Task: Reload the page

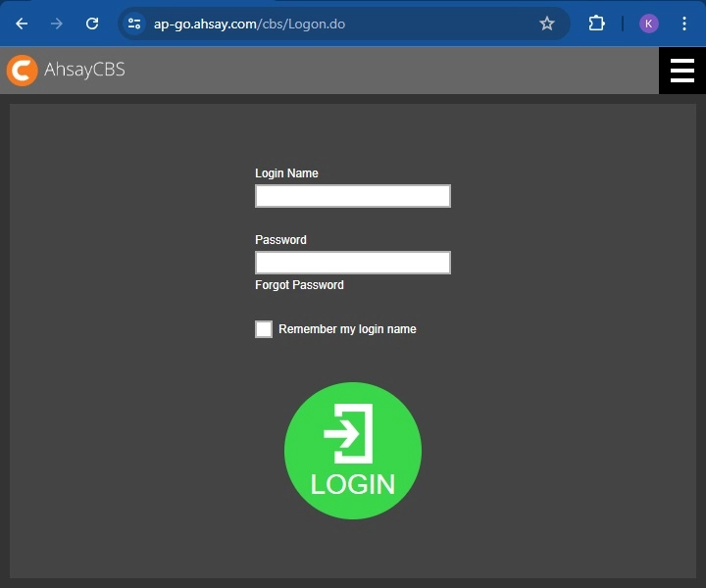Action: pyautogui.click(x=92, y=24)
